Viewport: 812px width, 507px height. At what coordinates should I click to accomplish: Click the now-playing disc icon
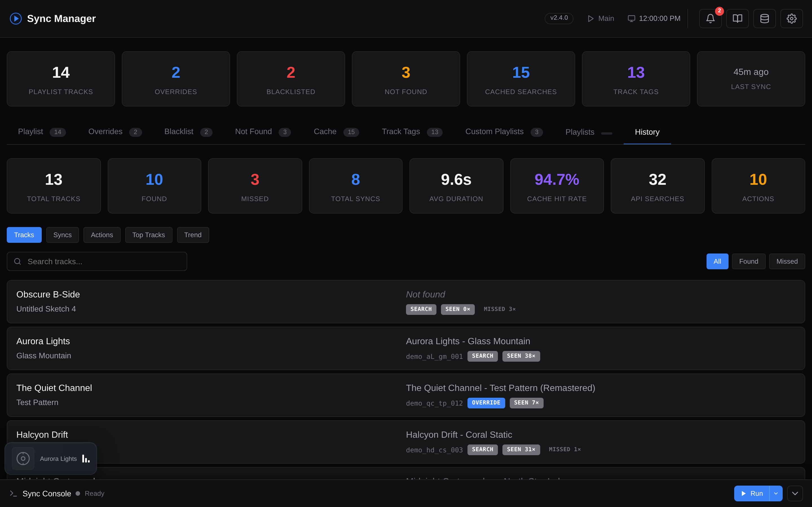(x=23, y=458)
